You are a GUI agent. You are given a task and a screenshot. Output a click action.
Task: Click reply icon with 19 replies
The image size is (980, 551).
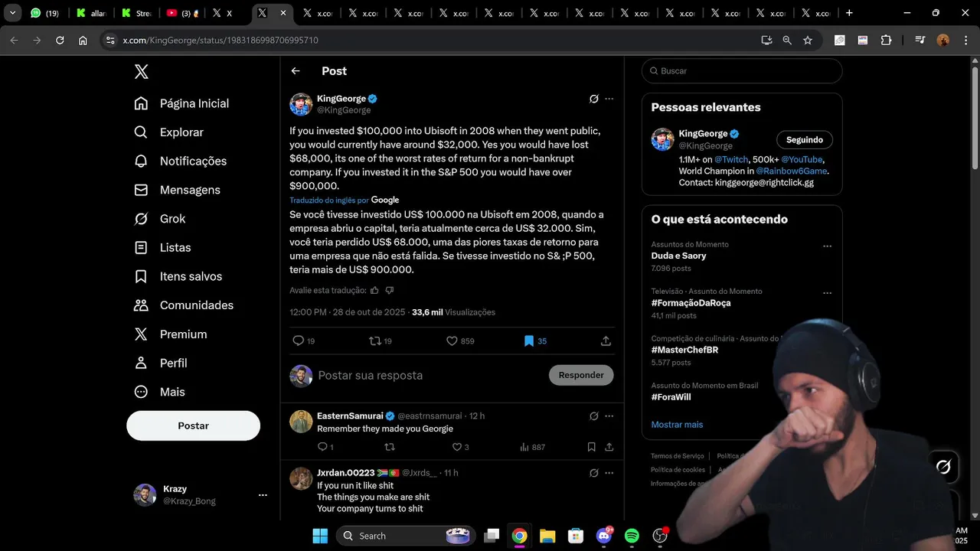pos(299,341)
